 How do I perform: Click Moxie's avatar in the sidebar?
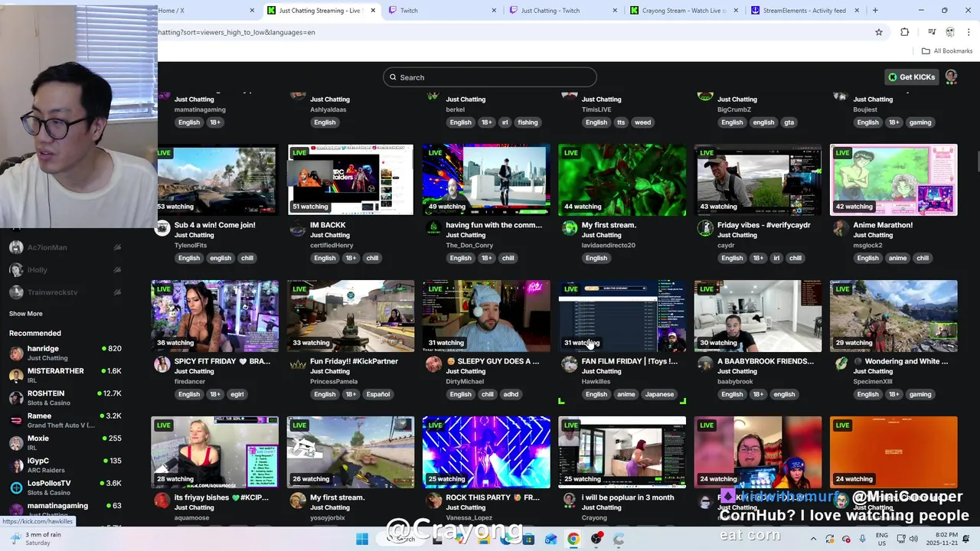click(16, 442)
